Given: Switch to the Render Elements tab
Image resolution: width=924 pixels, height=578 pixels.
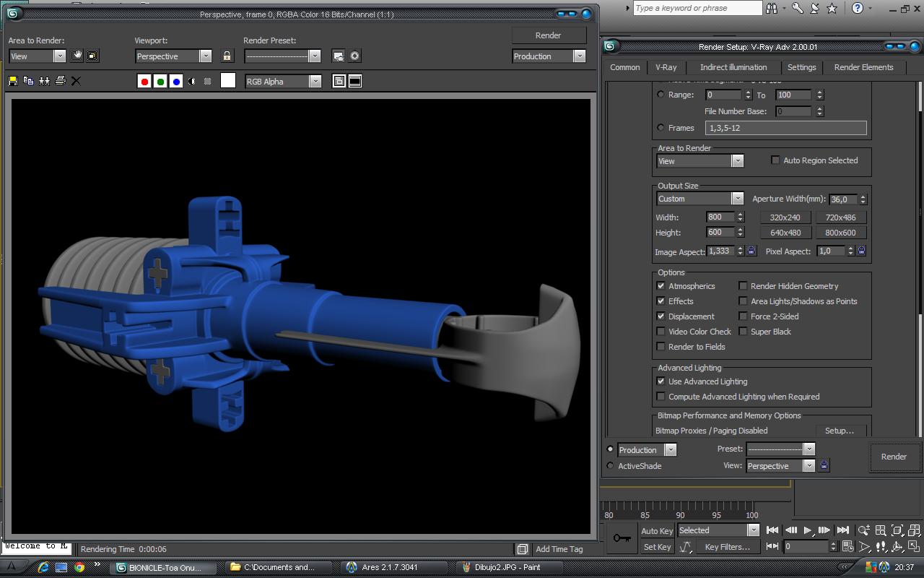Looking at the screenshot, I should coord(863,67).
